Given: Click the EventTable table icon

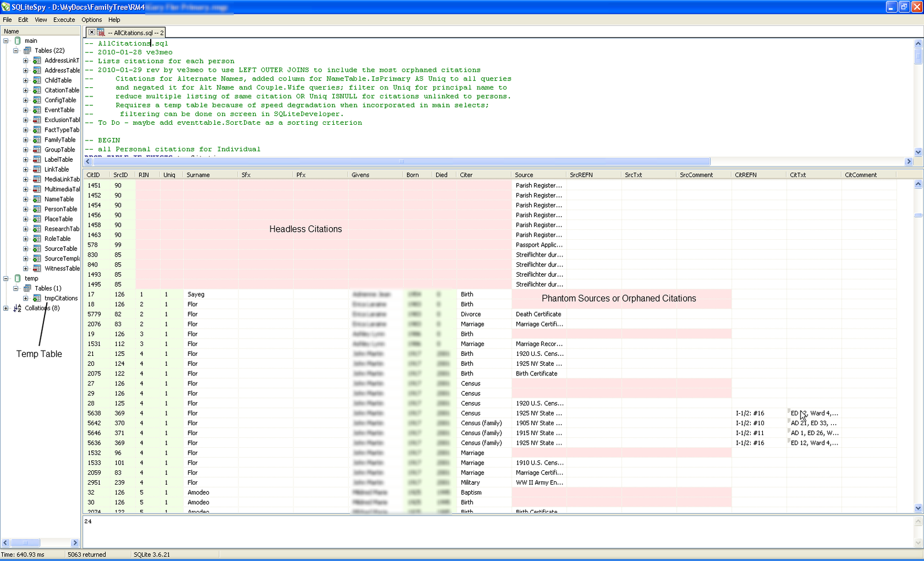Looking at the screenshot, I should (x=37, y=110).
